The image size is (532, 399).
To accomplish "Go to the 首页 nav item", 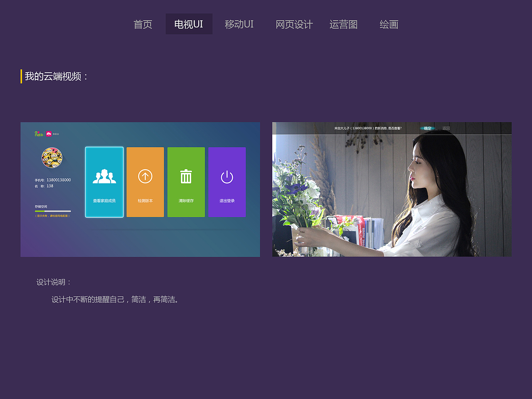I will click(x=143, y=24).
